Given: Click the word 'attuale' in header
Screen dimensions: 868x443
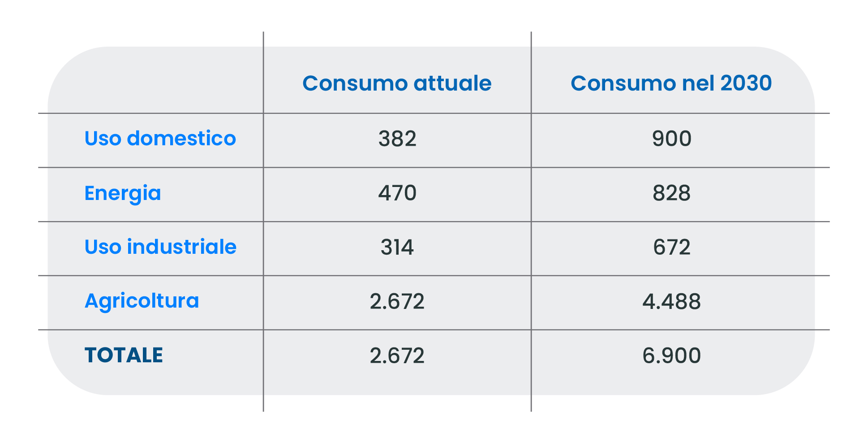Looking at the screenshot, I should pyautogui.click(x=452, y=83).
